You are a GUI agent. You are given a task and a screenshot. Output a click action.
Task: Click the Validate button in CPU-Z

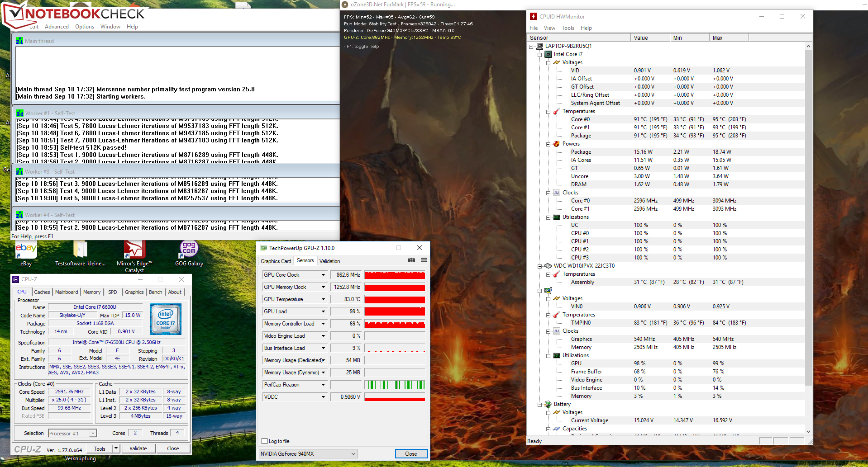tap(138, 448)
